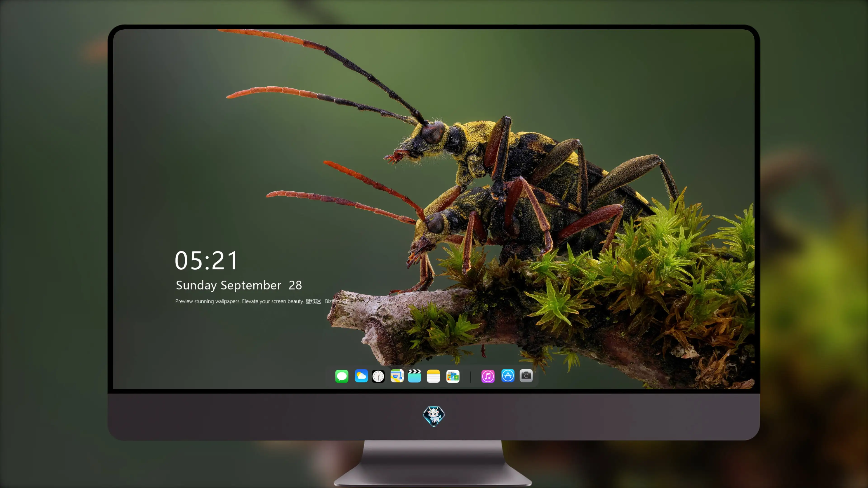
Task: Click the dragon logo on monitor chin
Action: click(434, 416)
